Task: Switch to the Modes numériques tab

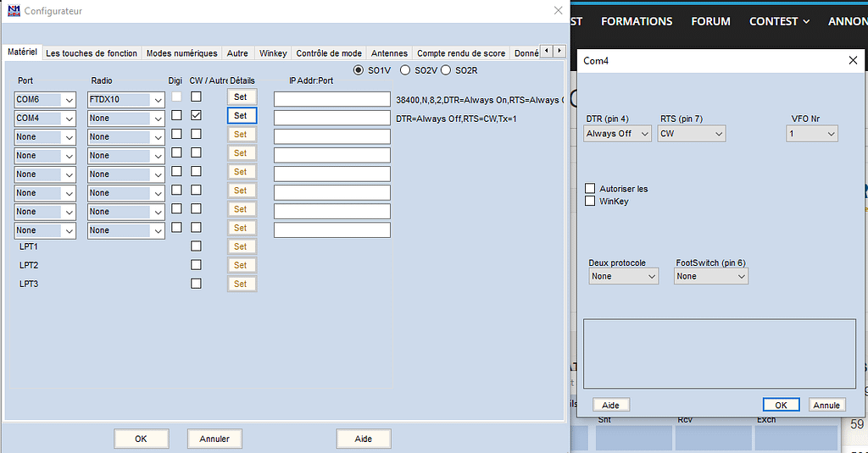Action: (x=181, y=53)
